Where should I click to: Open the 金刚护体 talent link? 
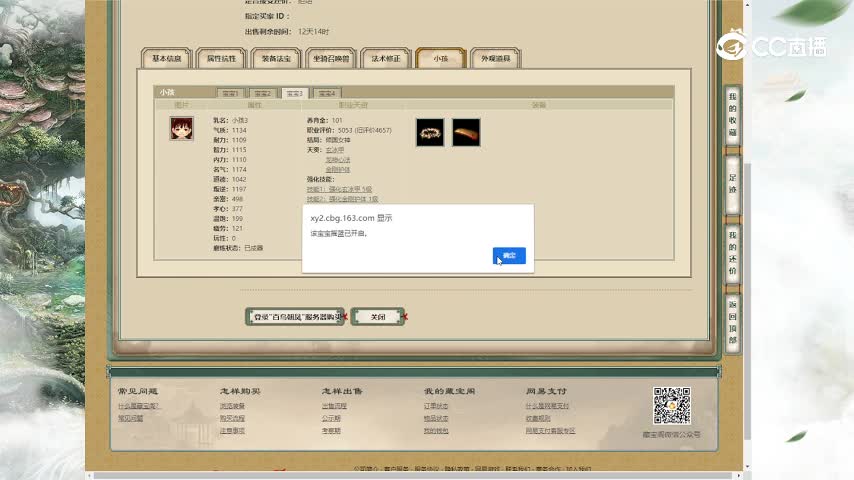(x=338, y=169)
